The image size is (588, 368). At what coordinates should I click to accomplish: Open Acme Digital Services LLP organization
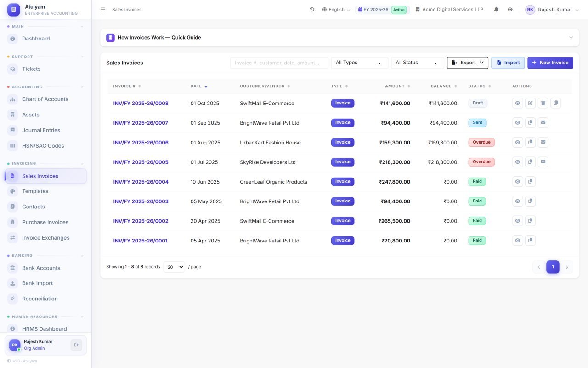(x=449, y=10)
